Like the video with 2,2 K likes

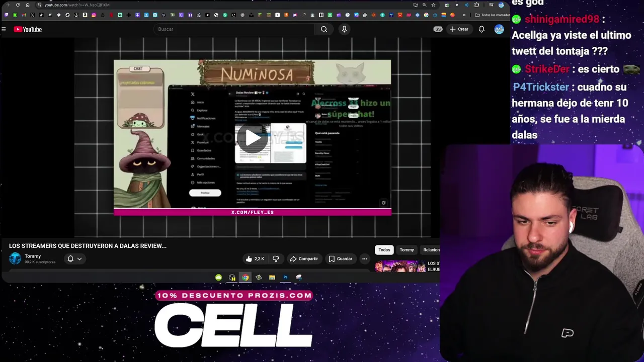[255, 259]
